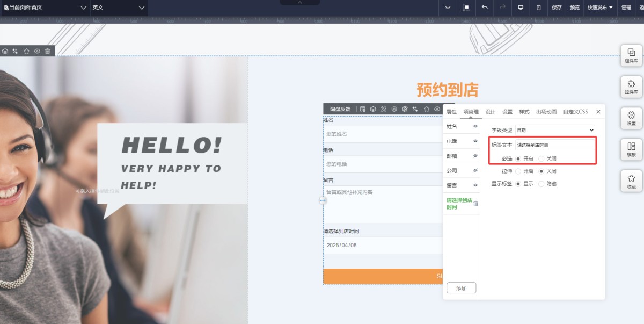Open the 组件库 component library panel
Viewport: 644px width, 324px height.
tap(631, 55)
